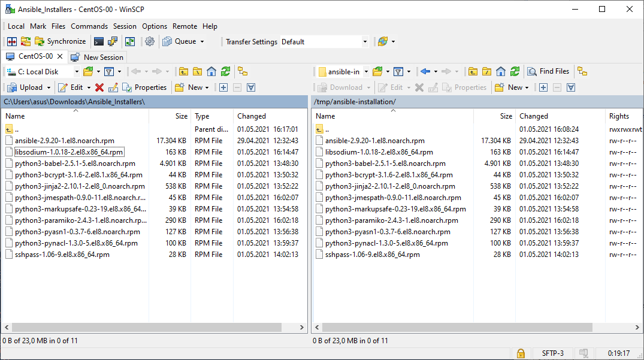Toggle the remote directory tree view

(582, 71)
